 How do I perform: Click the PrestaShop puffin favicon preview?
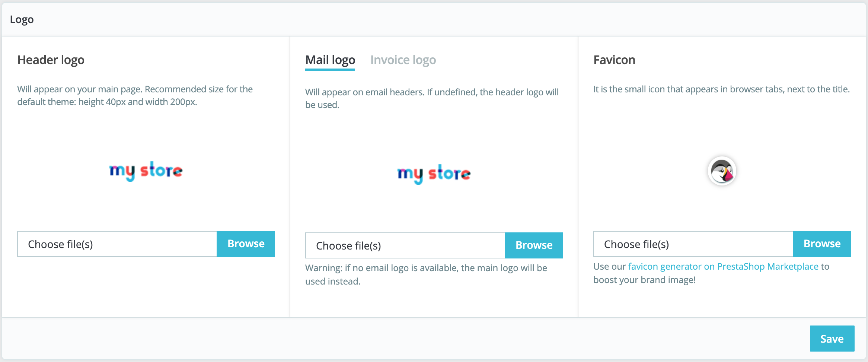pyautogui.click(x=722, y=171)
